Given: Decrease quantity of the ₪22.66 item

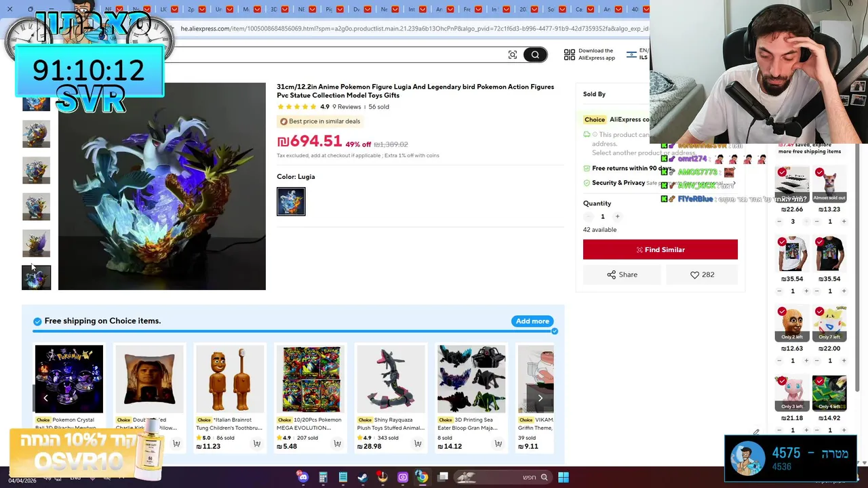Looking at the screenshot, I should click(x=779, y=222).
